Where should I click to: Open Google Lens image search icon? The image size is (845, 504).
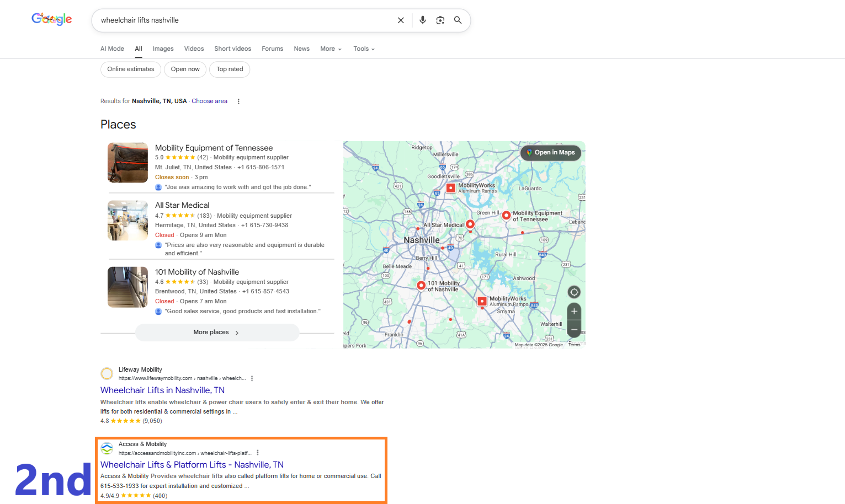point(440,20)
